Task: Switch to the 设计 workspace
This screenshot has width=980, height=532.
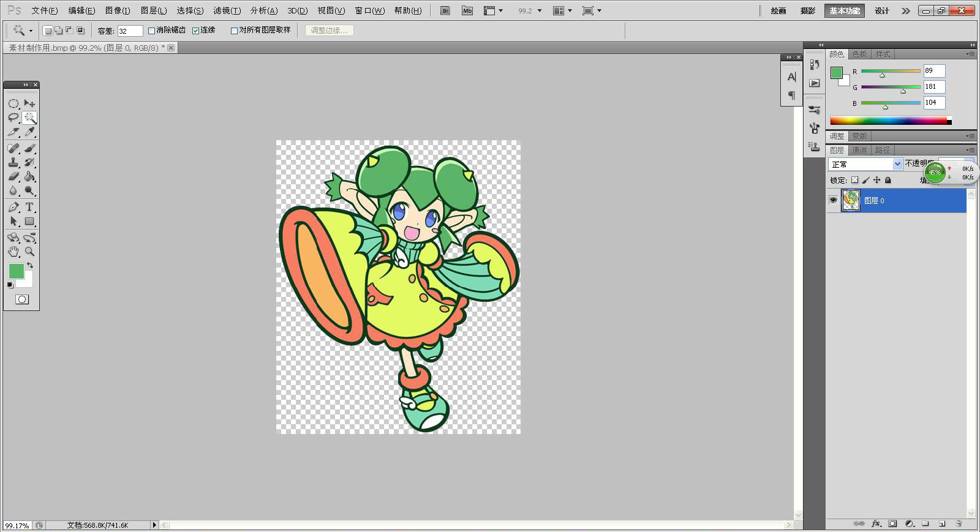Action: 882,11
